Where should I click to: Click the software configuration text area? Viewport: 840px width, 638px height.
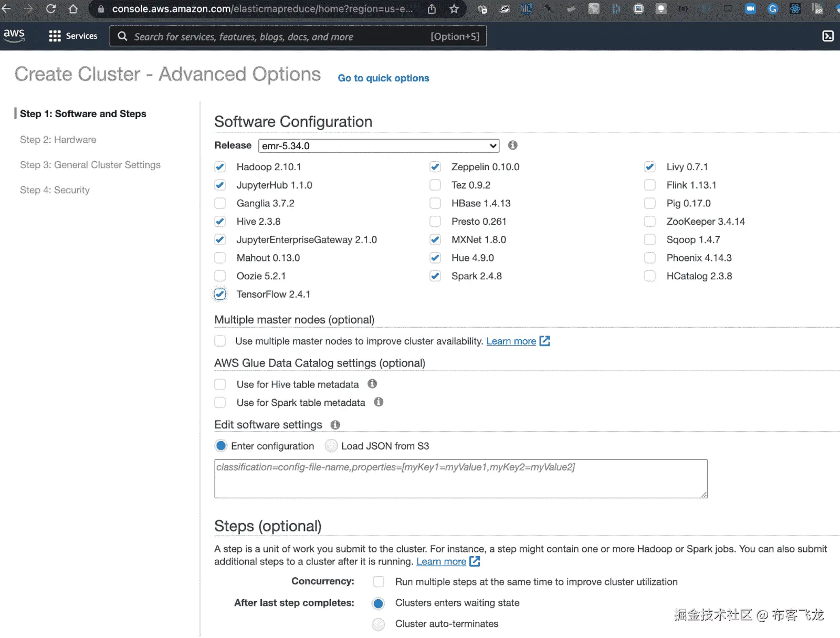coord(460,478)
